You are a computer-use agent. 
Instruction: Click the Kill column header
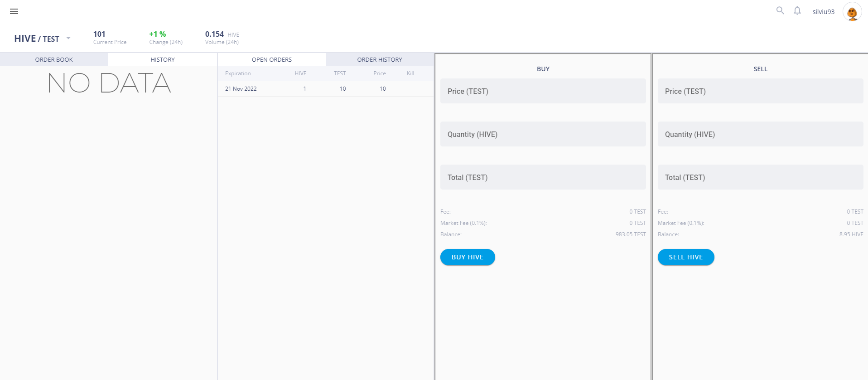point(410,73)
